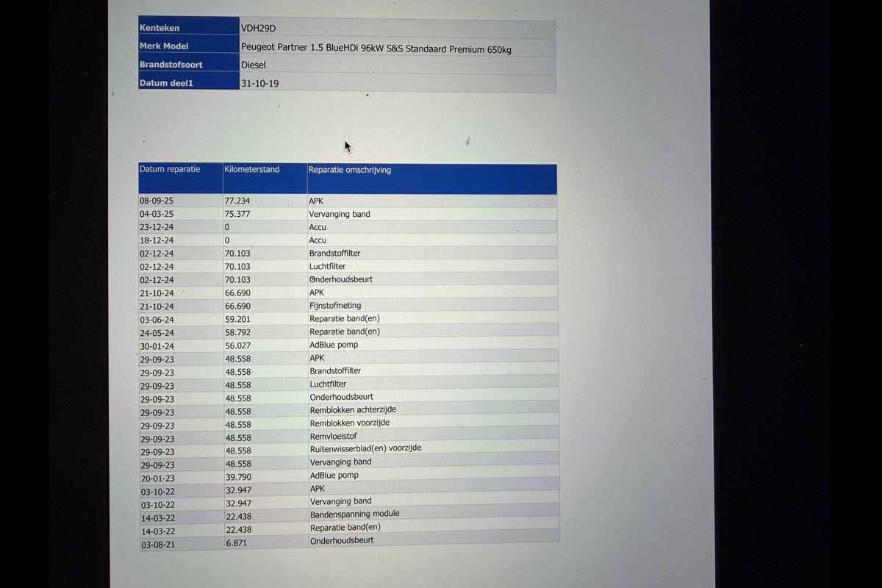Select the Remvloeistof entry
Image resolution: width=882 pixels, height=588 pixels.
(x=335, y=437)
